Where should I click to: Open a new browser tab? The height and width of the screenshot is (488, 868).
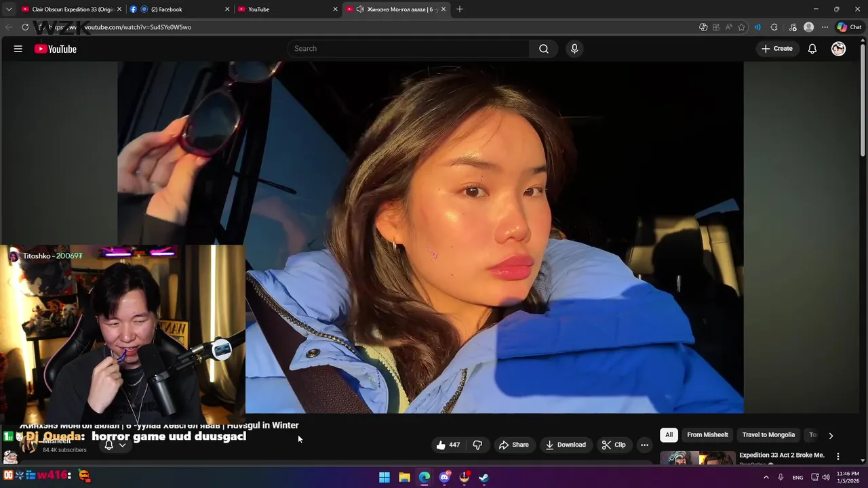459,9
